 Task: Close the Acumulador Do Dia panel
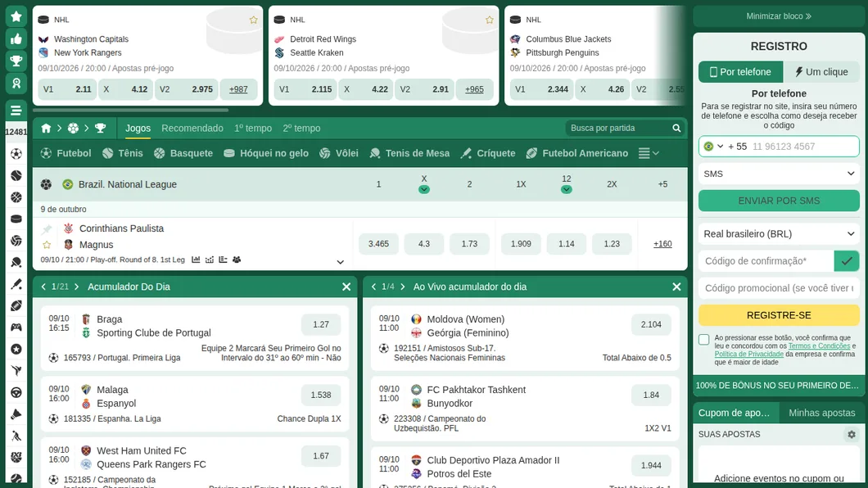[346, 287]
